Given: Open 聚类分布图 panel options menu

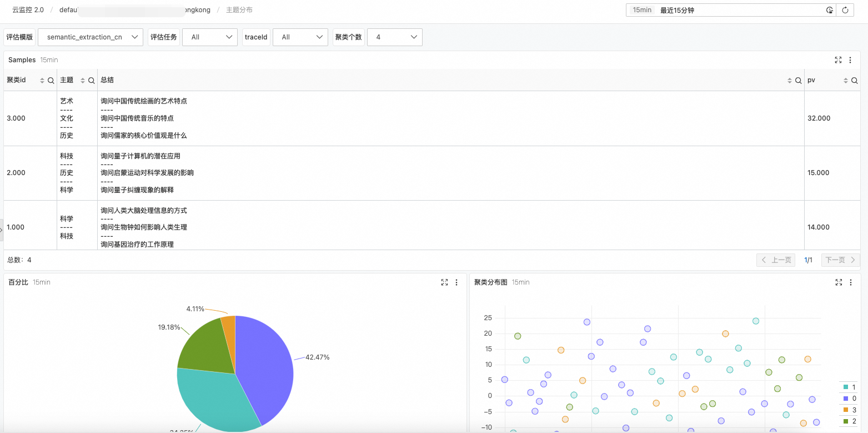Looking at the screenshot, I should [850, 282].
